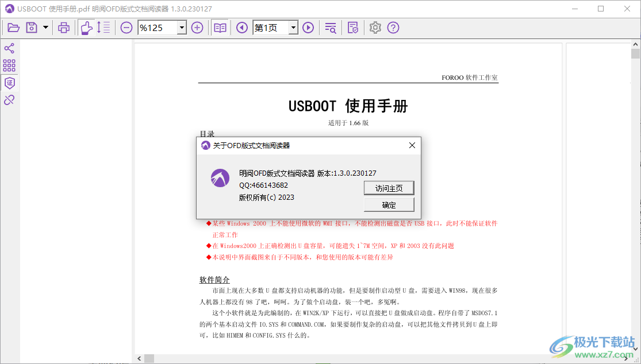Open the zoom level dropdown arrow

[182, 28]
